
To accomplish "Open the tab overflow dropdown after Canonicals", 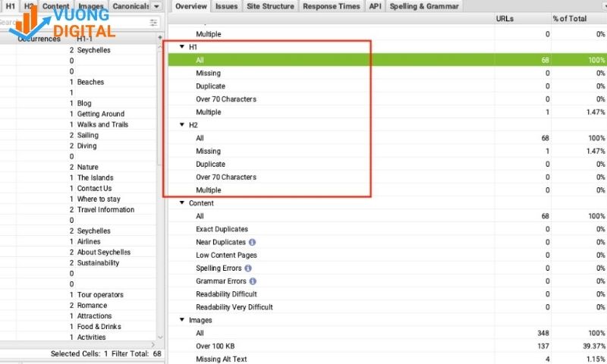I will click(x=155, y=6).
